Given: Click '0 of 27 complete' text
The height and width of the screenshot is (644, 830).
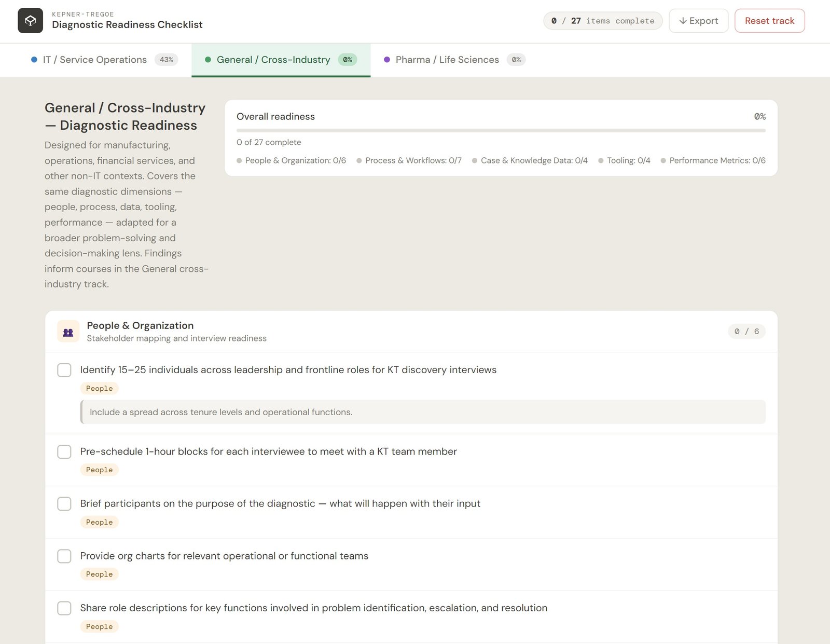Looking at the screenshot, I should [x=269, y=142].
